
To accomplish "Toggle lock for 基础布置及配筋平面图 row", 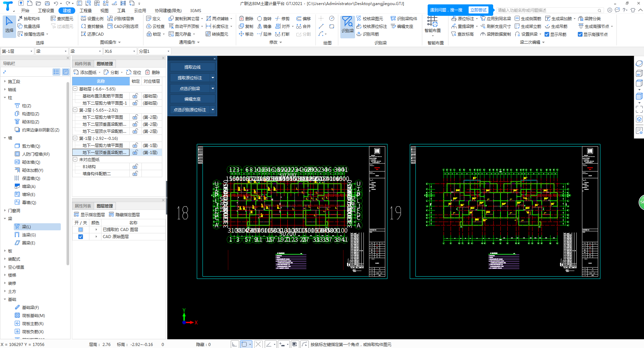I will pyautogui.click(x=135, y=96).
